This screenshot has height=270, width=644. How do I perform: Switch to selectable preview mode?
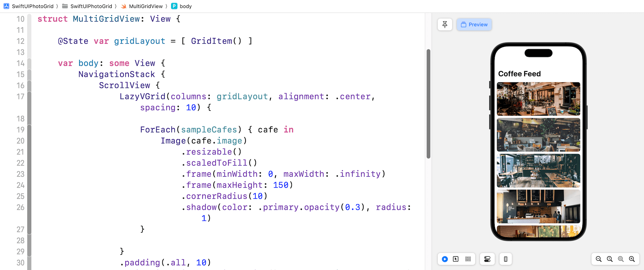coord(455,259)
